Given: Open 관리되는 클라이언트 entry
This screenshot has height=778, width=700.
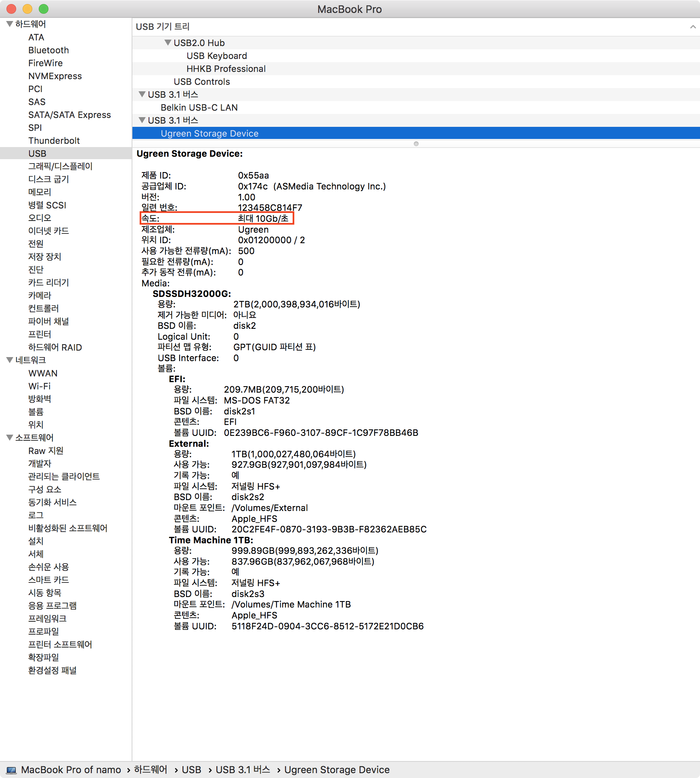Looking at the screenshot, I should click(x=64, y=477).
